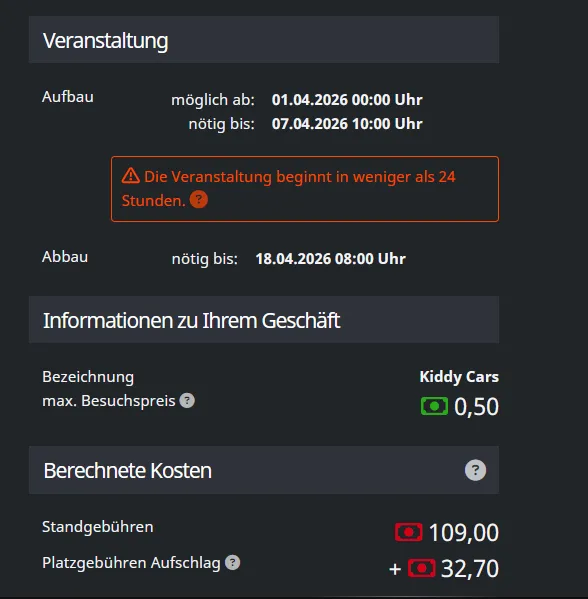The image size is (588, 599).
Task: Select the Aufbau start date 01.04.2026
Action: (310, 100)
